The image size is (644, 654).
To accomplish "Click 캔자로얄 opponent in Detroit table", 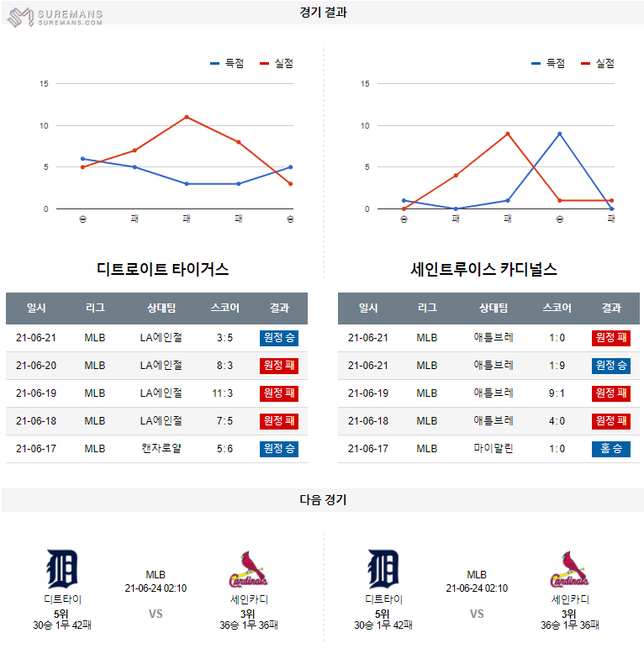I will [x=161, y=449].
